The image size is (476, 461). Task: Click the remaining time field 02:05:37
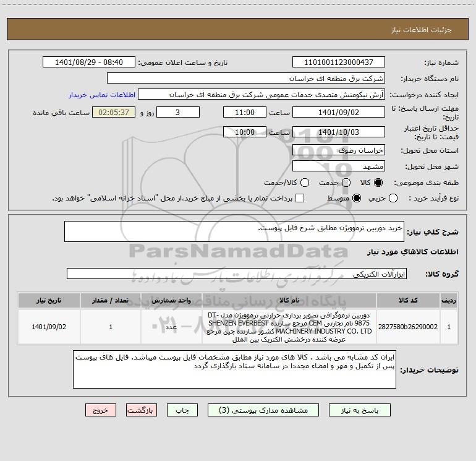pos(114,112)
